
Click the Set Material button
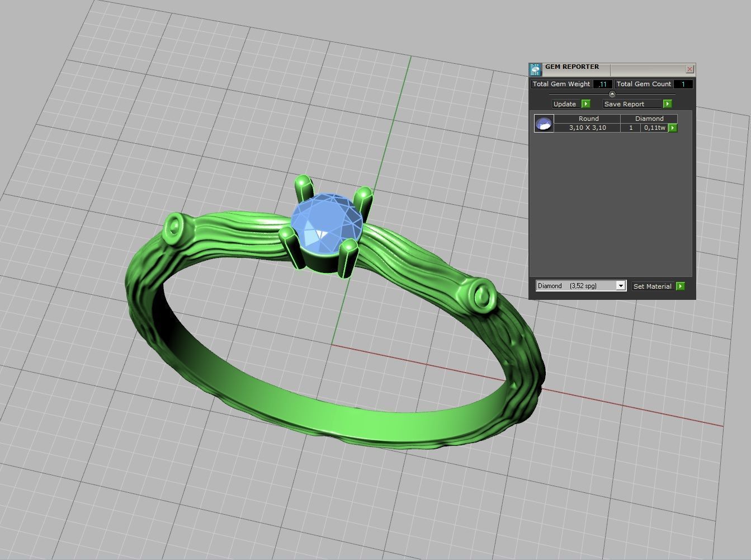tap(653, 286)
